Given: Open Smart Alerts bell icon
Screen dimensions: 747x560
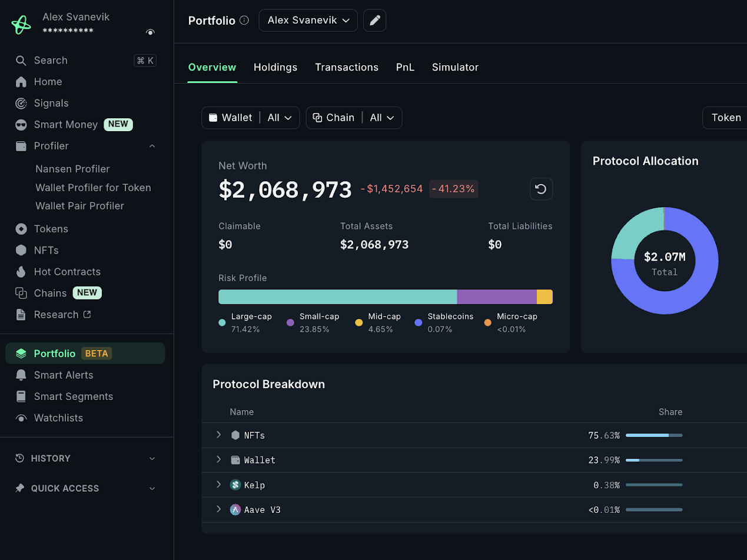Looking at the screenshot, I should [21, 375].
